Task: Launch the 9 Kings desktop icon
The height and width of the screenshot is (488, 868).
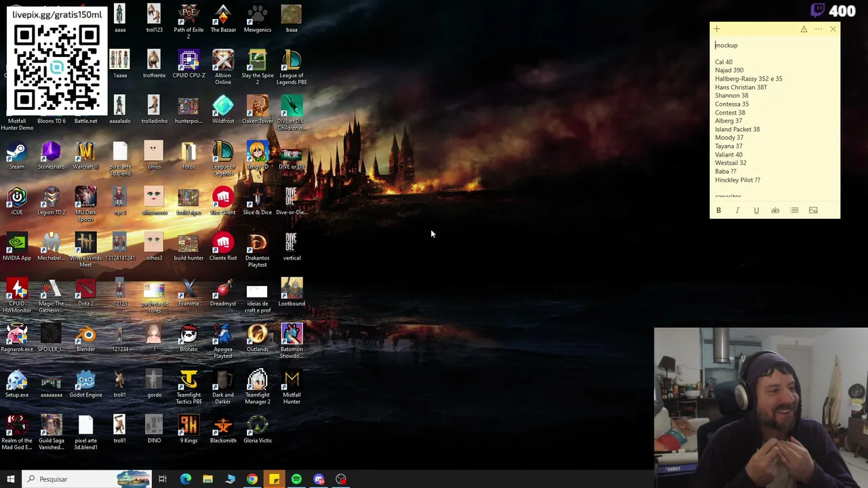Action: tap(189, 429)
